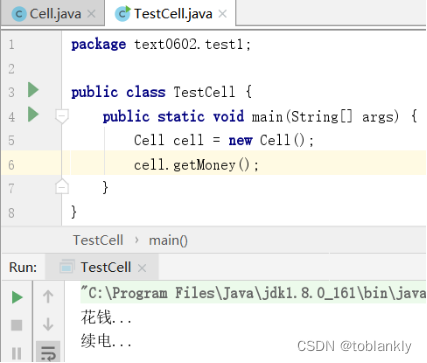
Task: Click line number 1 in the gutter
Action: click(x=12, y=44)
